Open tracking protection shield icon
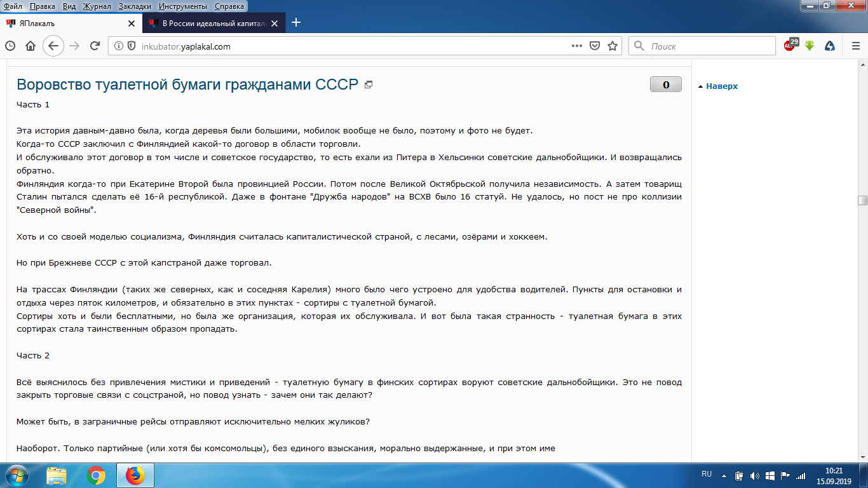 tap(132, 46)
